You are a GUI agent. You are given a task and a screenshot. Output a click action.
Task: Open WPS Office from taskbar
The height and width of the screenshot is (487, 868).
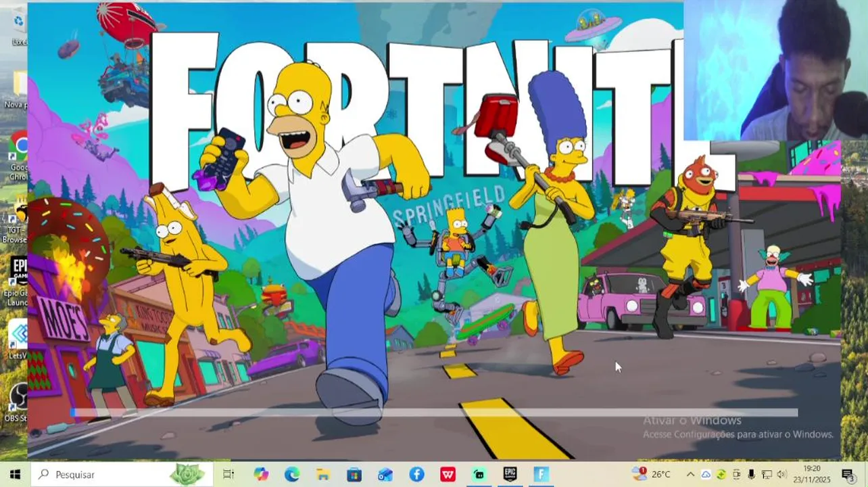pyautogui.click(x=448, y=474)
